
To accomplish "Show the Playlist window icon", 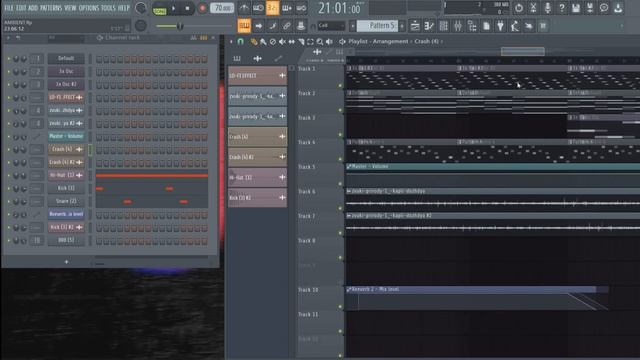I will 415,26.
